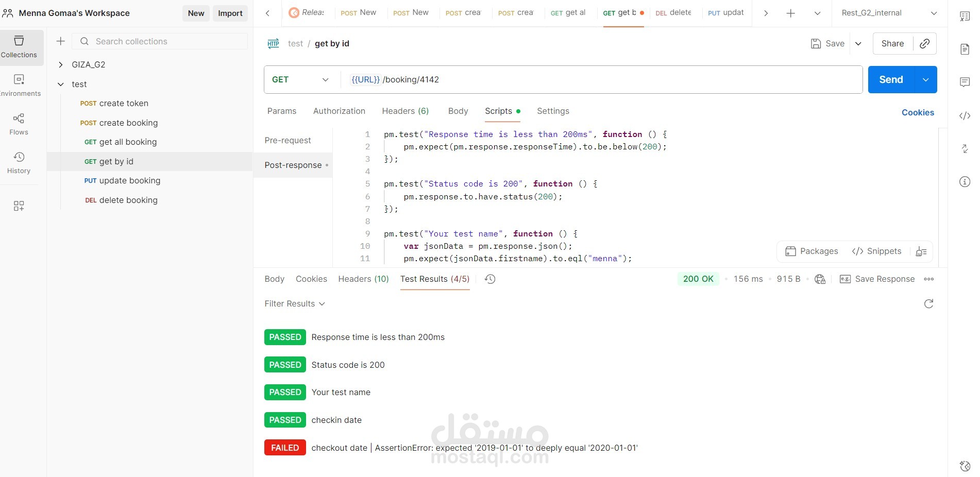The height and width of the screenshot is (477, 980).
Task: Click the Save Response button
Action: (877, 279)
